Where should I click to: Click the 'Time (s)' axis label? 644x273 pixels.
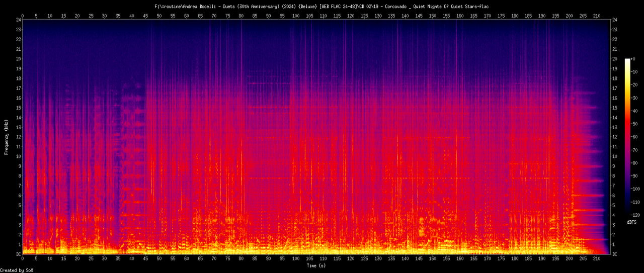317,265
